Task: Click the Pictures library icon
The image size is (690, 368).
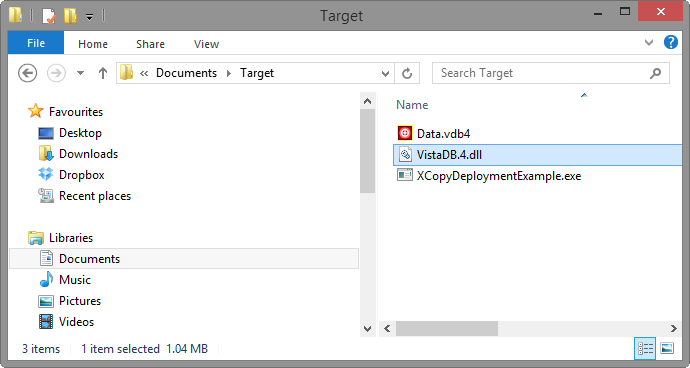Action: tap(46, 301)
